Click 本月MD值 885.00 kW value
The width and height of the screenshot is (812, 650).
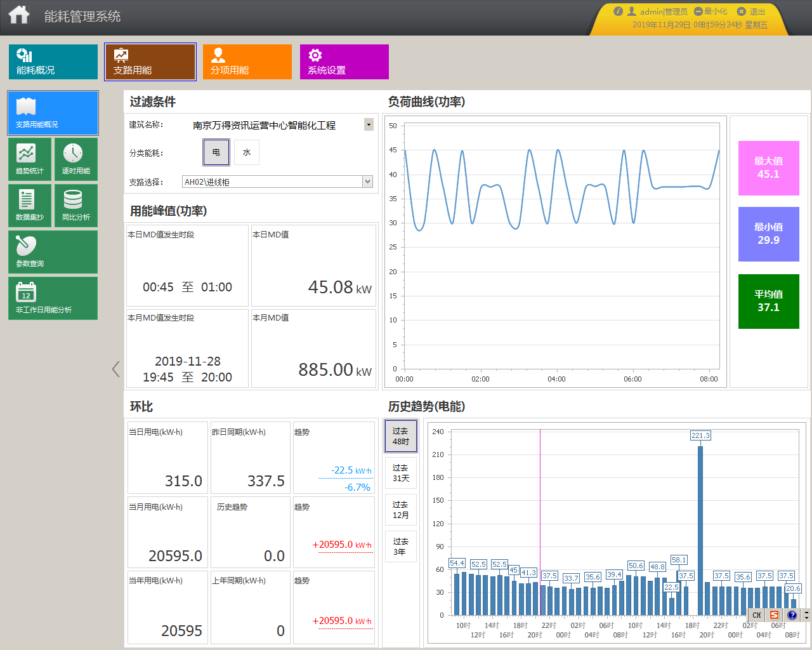pyautogui.click(x=335, y=370)
